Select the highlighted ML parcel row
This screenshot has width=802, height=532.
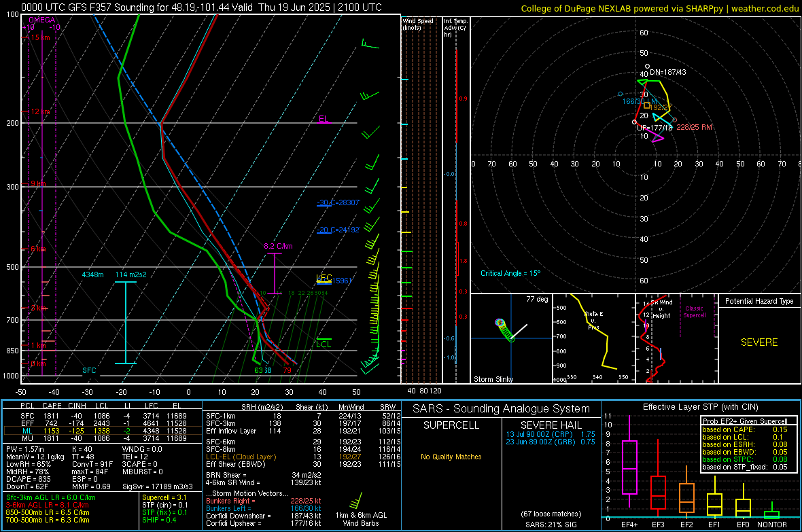(x=103, y=431)
